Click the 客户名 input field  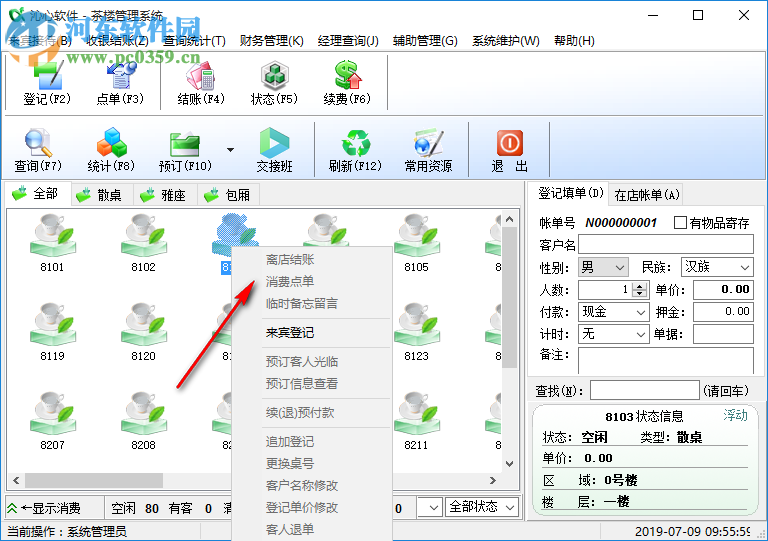666,244
